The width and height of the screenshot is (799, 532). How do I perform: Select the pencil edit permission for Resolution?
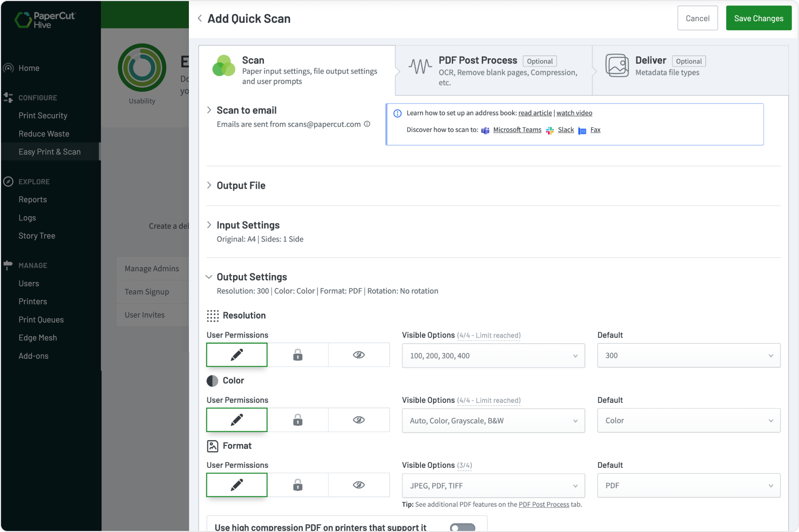236,355
